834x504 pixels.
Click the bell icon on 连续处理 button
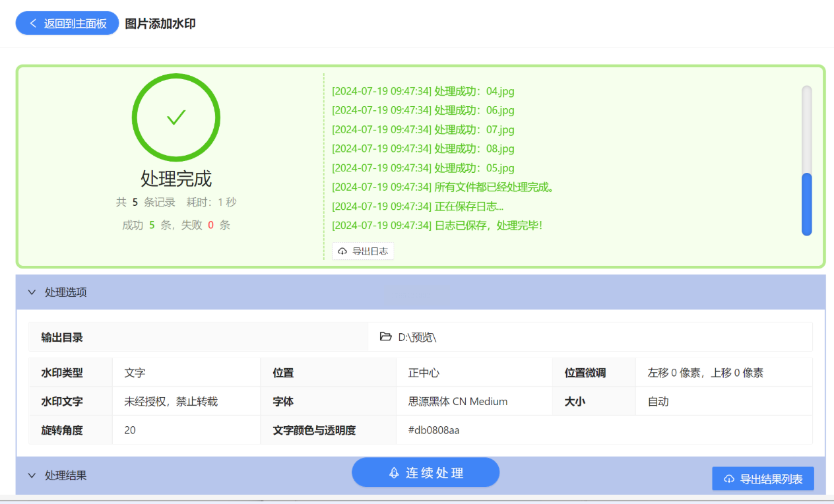[x=395, y=473]
